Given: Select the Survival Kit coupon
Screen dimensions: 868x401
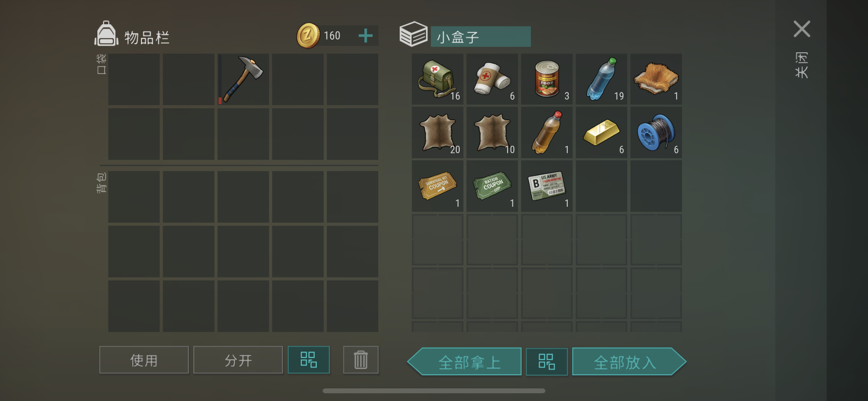Looking at the screenshot, I should 437,186.
